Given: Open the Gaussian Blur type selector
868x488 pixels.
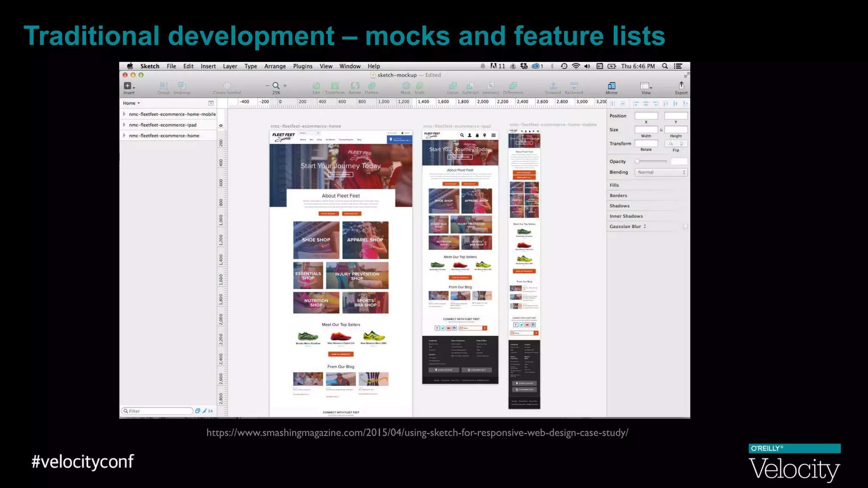Looking at the screenshot, I should pyautogui.click(x=645, y=226).
